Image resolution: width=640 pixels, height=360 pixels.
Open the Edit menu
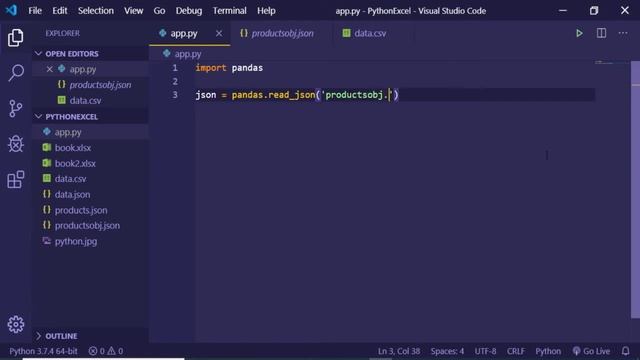click(60, 11)
